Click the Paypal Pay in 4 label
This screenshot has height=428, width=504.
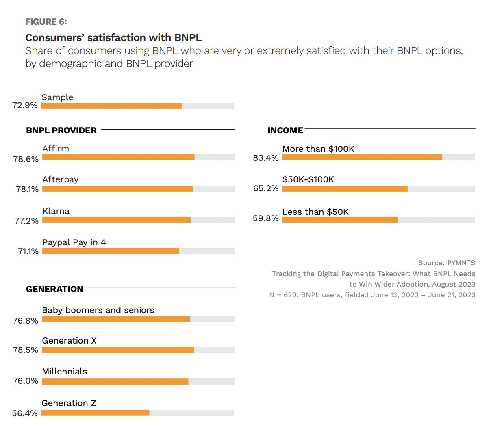(74, 242)
